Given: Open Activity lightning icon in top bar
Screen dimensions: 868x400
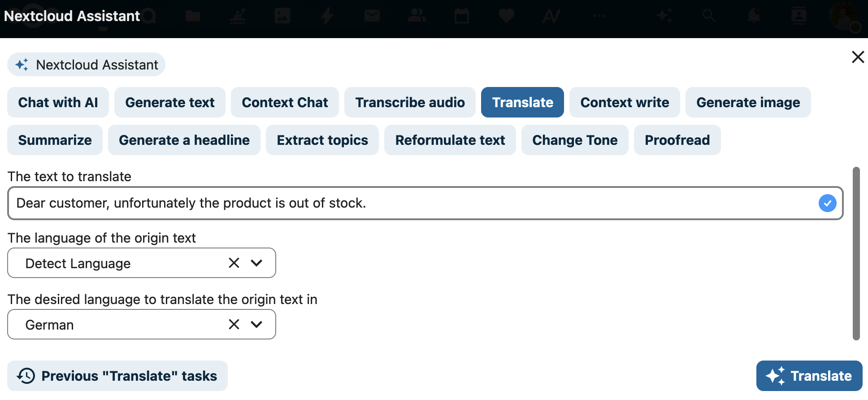Looking at the screenshot, I should tap(327, 16).
